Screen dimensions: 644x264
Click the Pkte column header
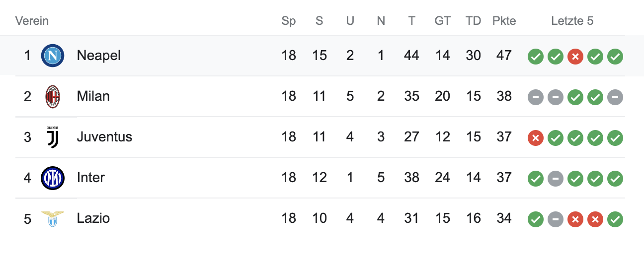(504, 21)
